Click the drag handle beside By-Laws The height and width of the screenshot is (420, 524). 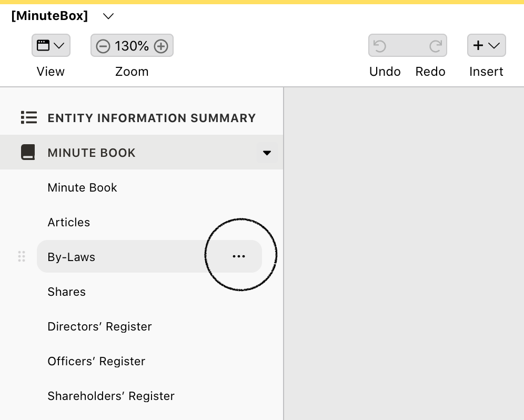[22, 256]
